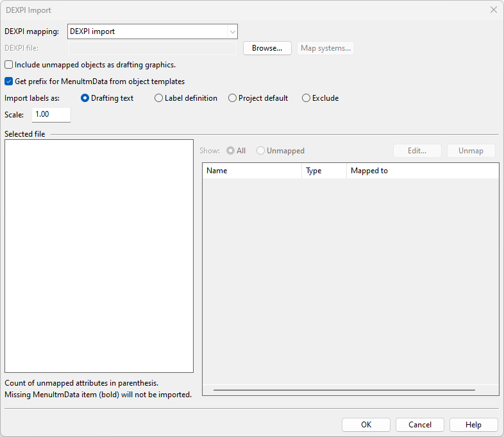The width and height of the screenshot is (504, 437).
Task: Select Exclude labels radio option
Action: point(306,98)
